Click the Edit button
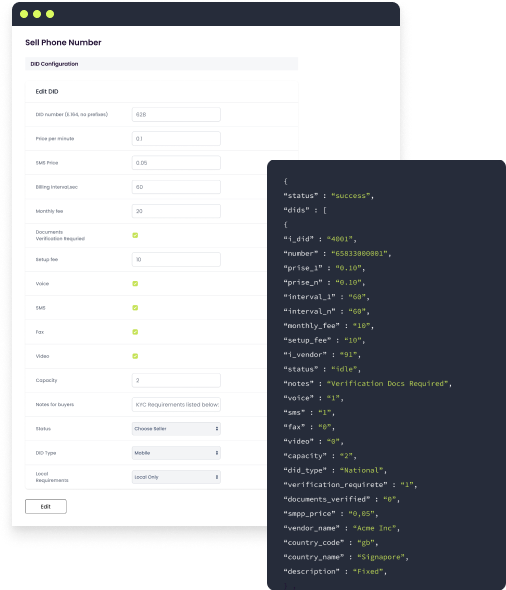Viewport: 506px width, 590px height. tap(46, 506)
